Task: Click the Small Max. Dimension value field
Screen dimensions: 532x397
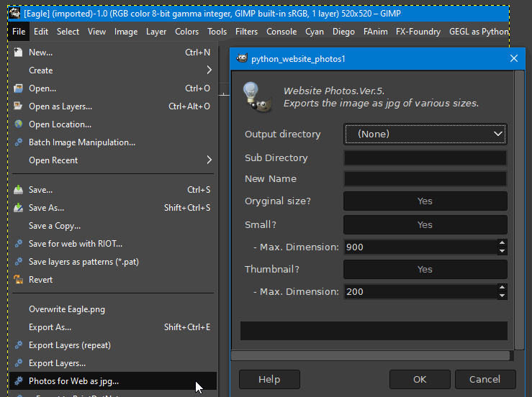Action: tap(420, 247)
